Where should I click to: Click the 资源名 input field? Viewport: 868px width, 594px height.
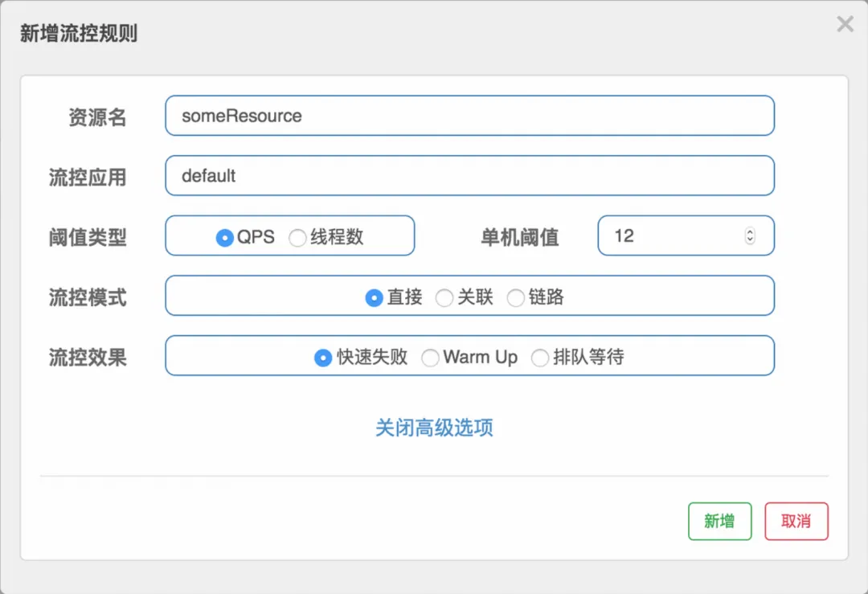(469, 116)
